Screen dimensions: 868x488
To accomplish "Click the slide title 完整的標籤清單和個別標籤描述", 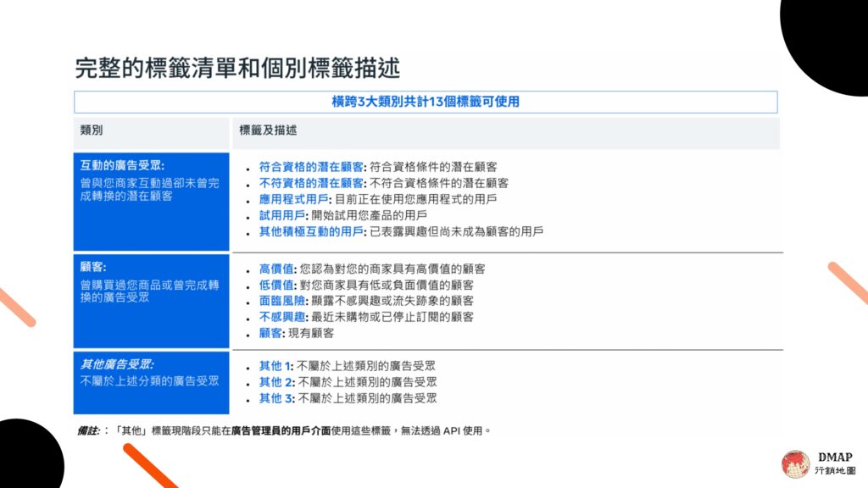I will pyautogui.click(x=237, y=68).
